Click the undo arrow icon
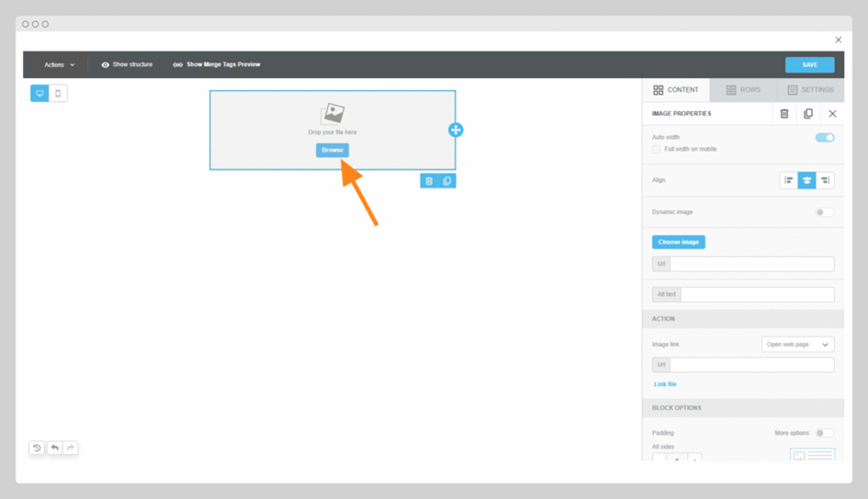The height and width of the screenshot is (499, 868). point(54,448)
